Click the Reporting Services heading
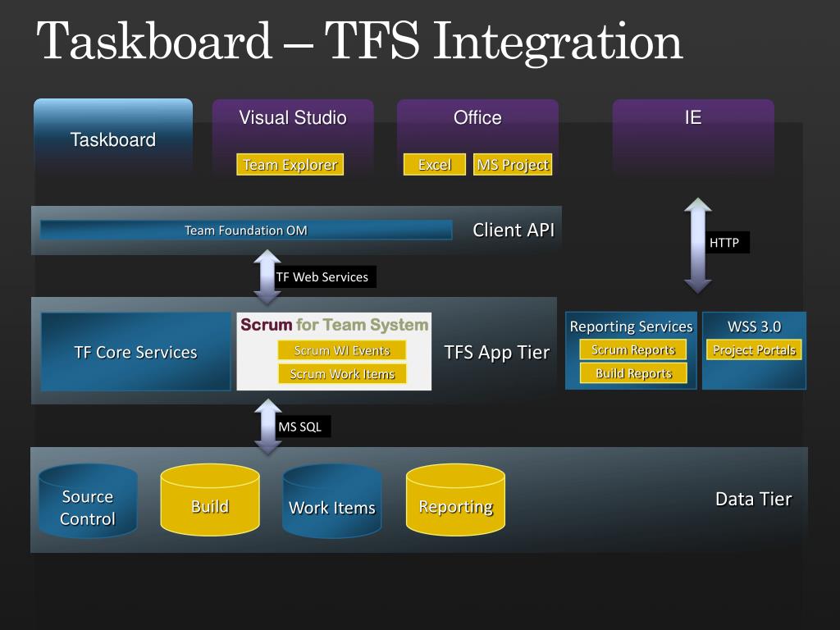 pyautogui.click(x=631, y=326)
